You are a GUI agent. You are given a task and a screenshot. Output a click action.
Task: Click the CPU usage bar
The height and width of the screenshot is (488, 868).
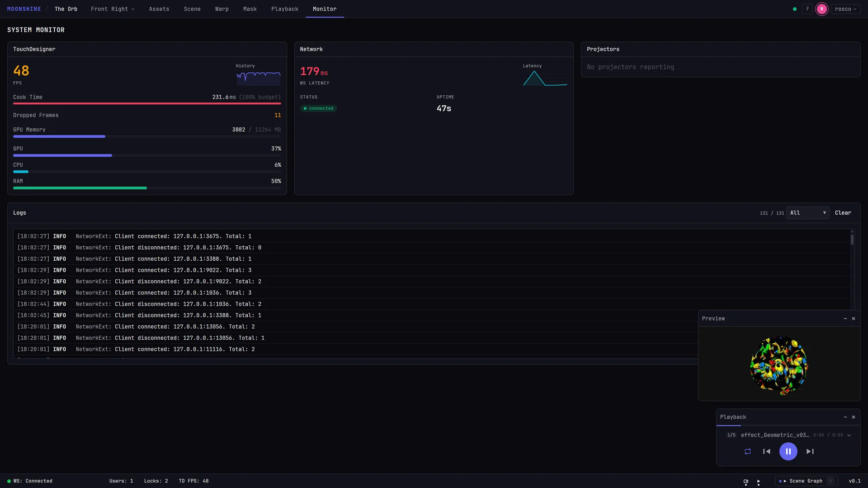point(147,172)
